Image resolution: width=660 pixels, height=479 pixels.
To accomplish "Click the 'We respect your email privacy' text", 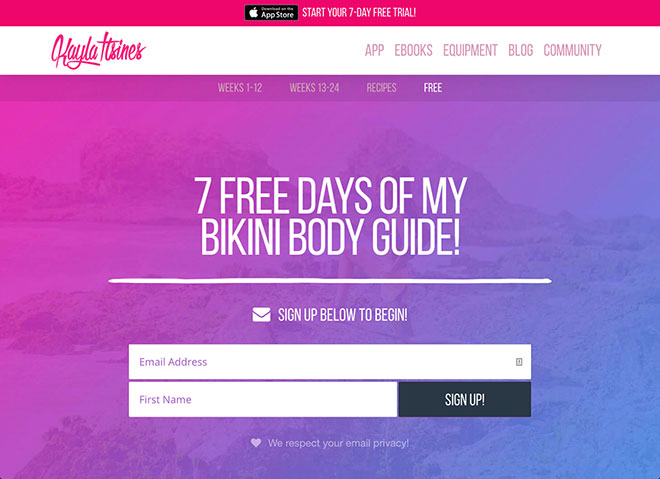I will 338,443.
